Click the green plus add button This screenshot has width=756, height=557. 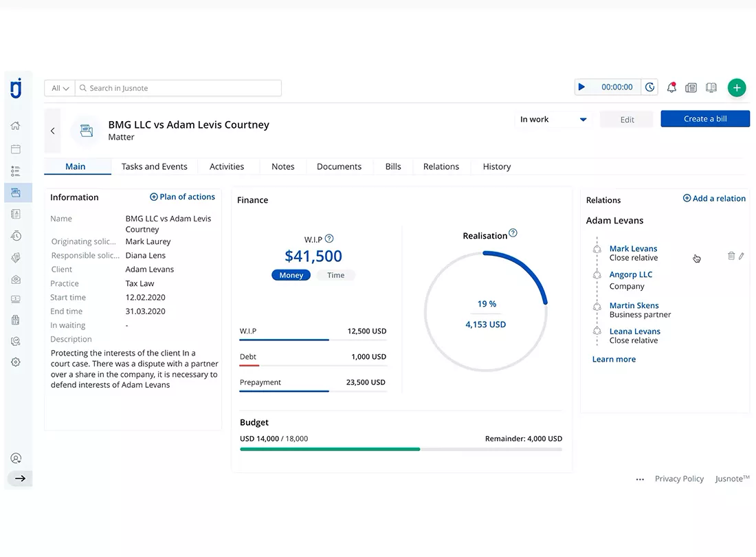pyautogui.click(x=736, y=87)
